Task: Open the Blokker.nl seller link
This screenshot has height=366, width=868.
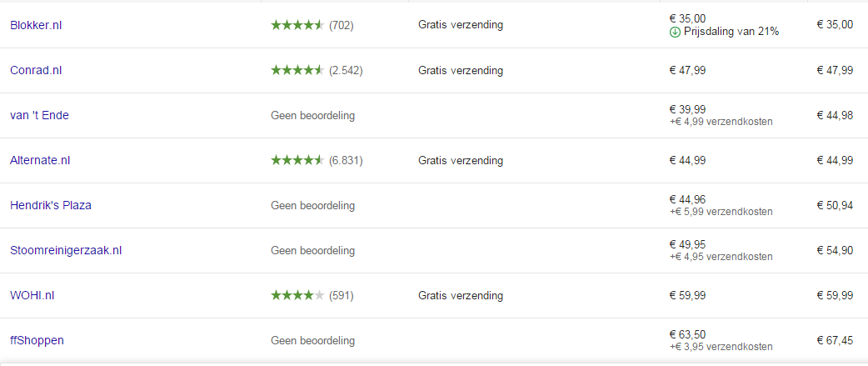Action: (x=36, y=25)
